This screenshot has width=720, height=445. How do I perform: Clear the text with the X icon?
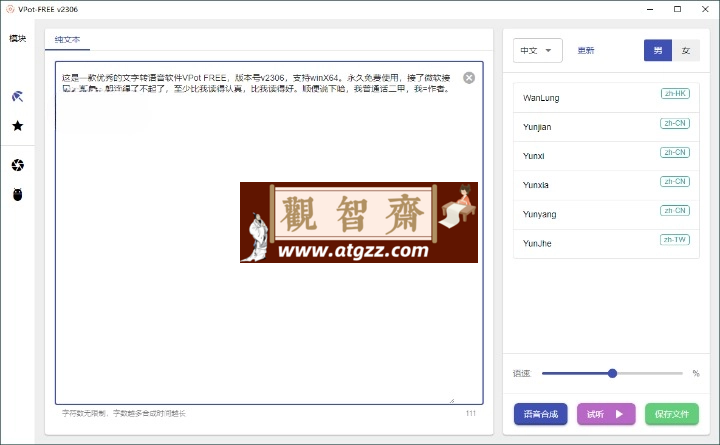point(469,78)
